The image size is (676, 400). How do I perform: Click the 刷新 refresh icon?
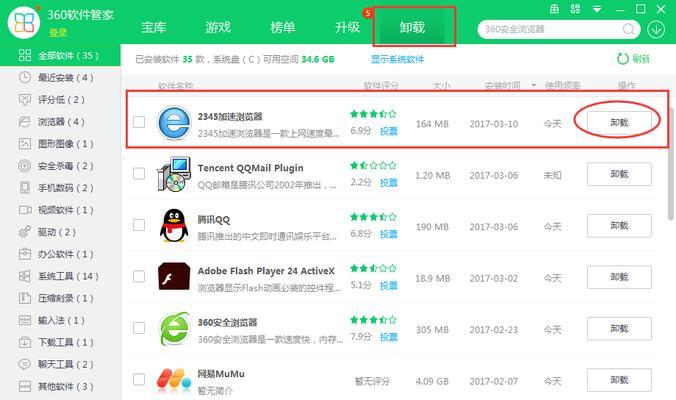click(x=623, y=59)
